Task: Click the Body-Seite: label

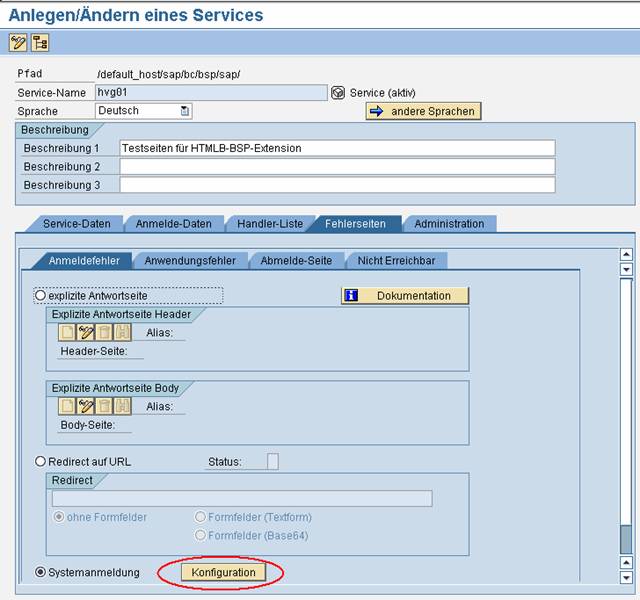Action: point(88,425)
